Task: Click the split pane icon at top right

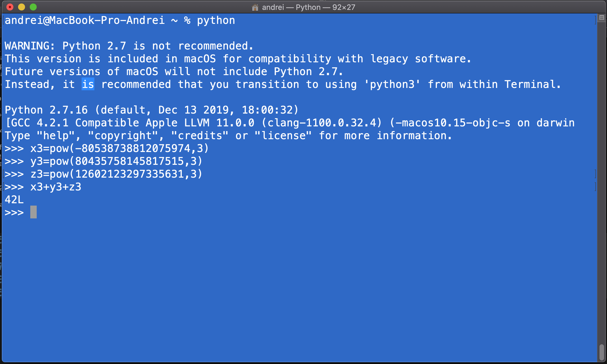Action: coord(601,18)
